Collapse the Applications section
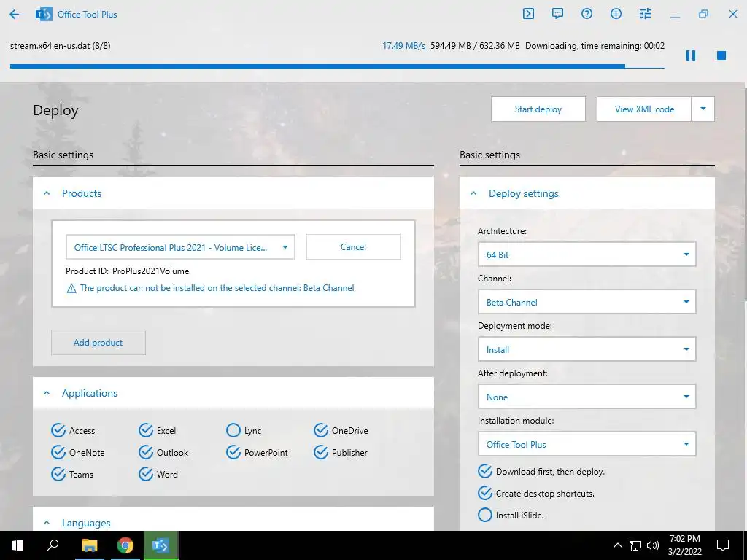747x560 pixels. [47, 393]
